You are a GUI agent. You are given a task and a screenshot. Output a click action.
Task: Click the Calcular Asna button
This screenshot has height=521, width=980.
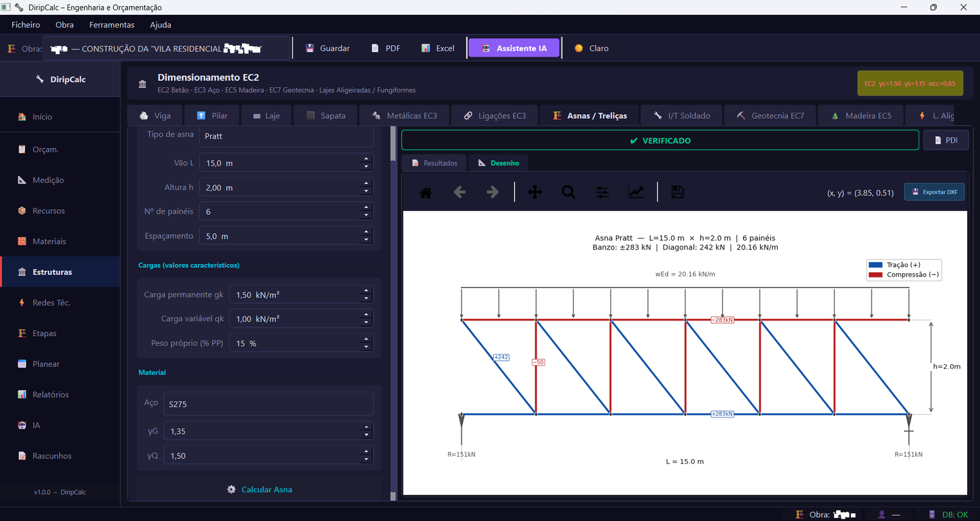tap(259, 490)
